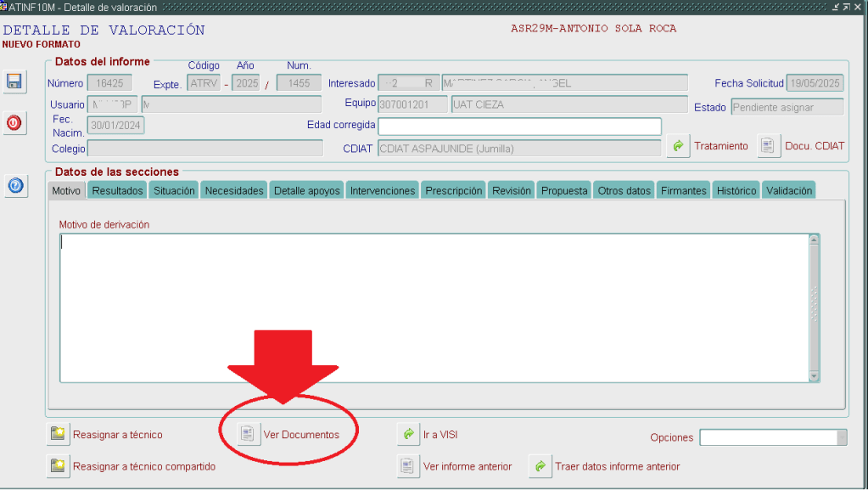
Task: Click the text area scrollbar down arrow
Action: point(815,376)
